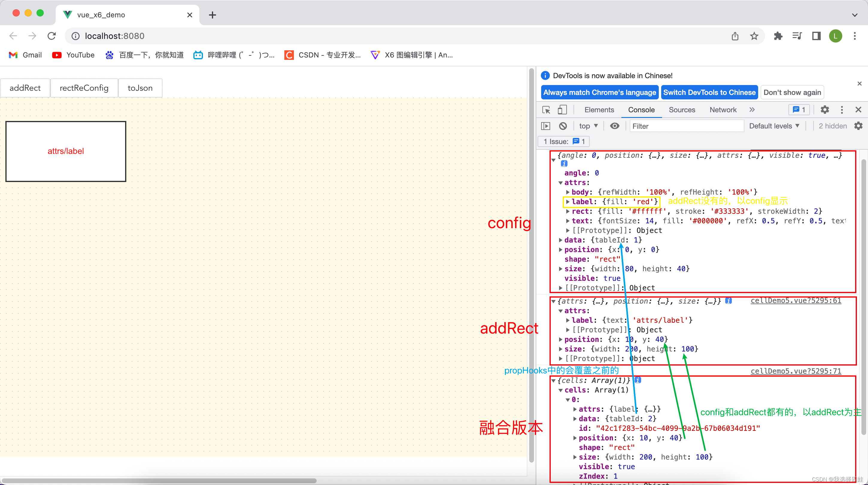Click Switch DevTools to Chinese button

(709, 92)
